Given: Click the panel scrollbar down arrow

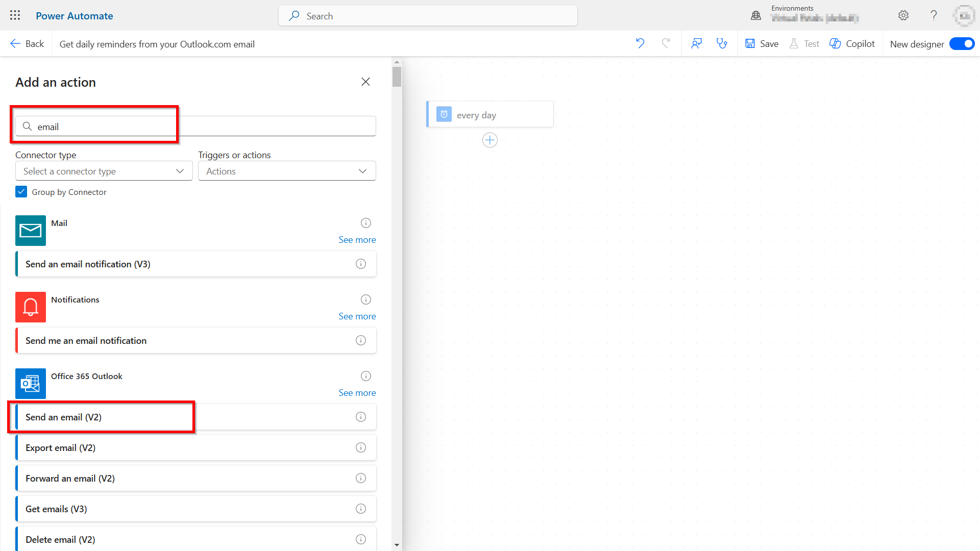Looking at the screenshot, I should click(397, 545).
